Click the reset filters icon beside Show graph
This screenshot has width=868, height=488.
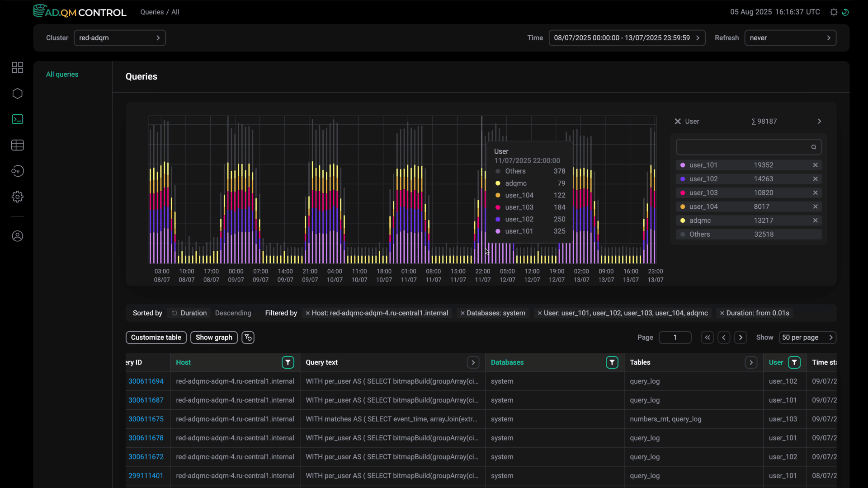(248, 338)
